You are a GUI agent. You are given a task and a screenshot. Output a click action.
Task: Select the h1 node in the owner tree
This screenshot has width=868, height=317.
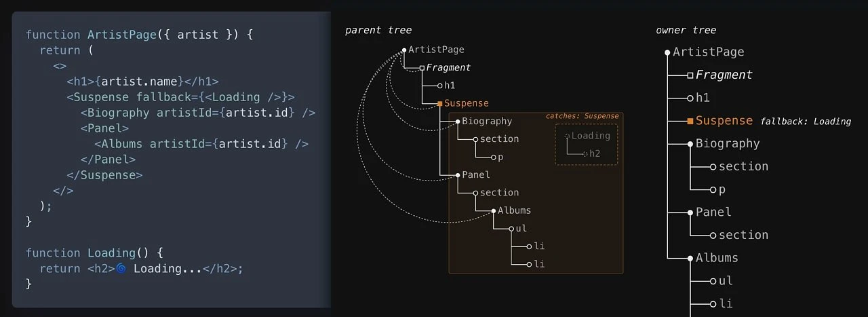coord(703,98)
